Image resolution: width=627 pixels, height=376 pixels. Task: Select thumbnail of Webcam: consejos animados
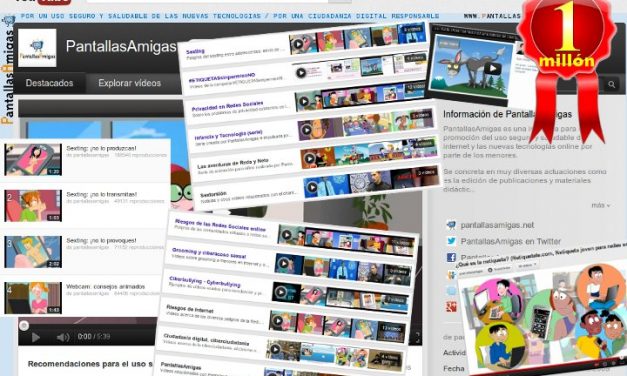point(33,298)
